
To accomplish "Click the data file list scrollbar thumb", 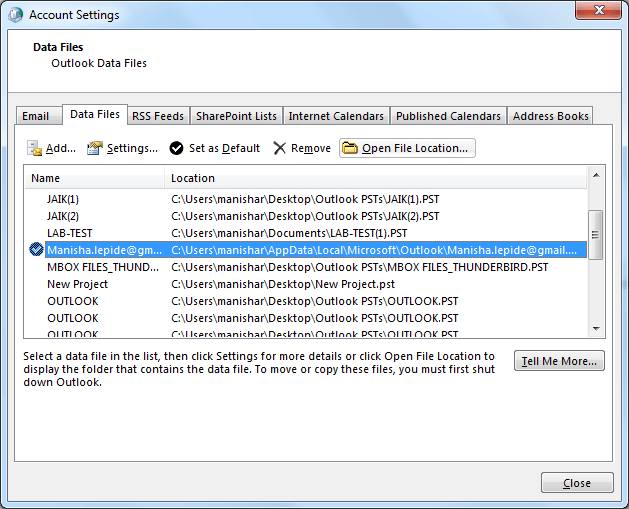I will (596, 235).
